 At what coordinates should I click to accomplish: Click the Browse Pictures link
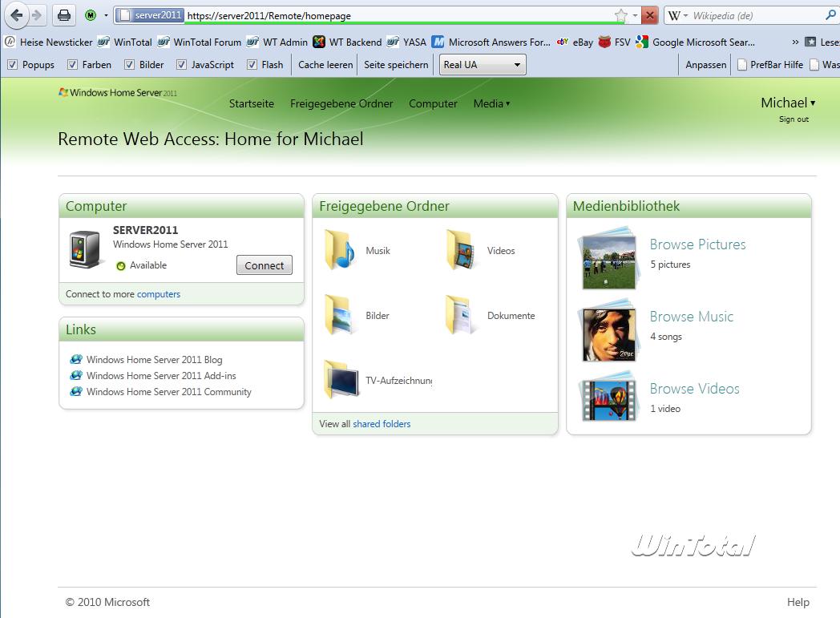coord(697,244)
